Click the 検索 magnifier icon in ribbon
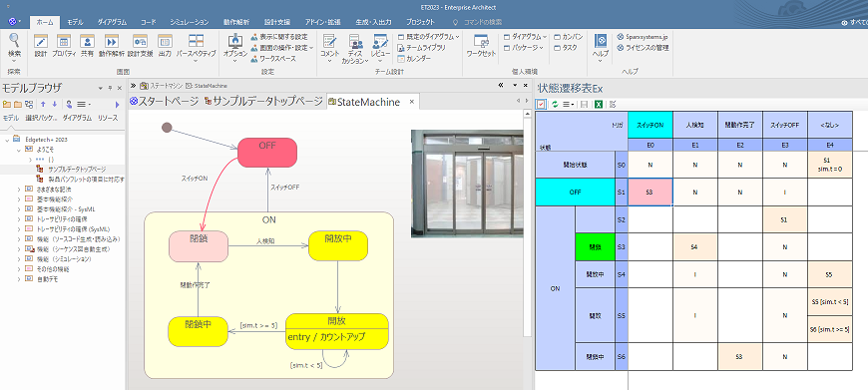The height and width of the screenshot is (390, 868). [14, 40]
